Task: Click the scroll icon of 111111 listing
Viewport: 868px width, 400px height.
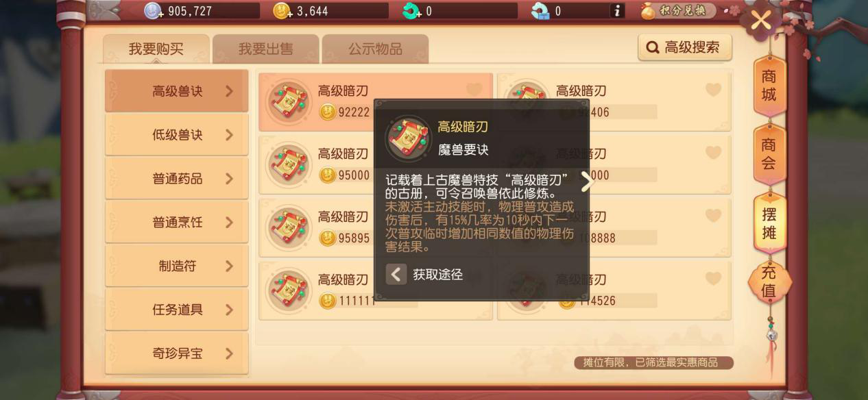Action: coord(289,290)
